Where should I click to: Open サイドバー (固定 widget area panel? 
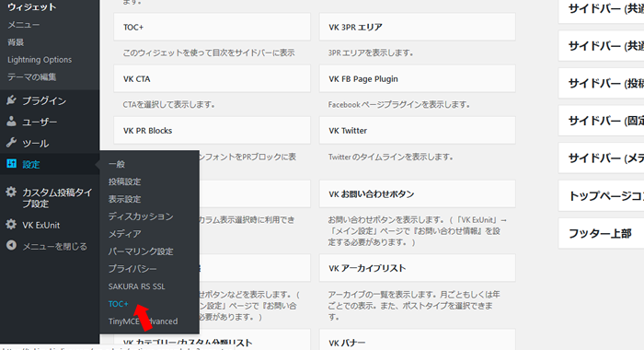[602, 121]
